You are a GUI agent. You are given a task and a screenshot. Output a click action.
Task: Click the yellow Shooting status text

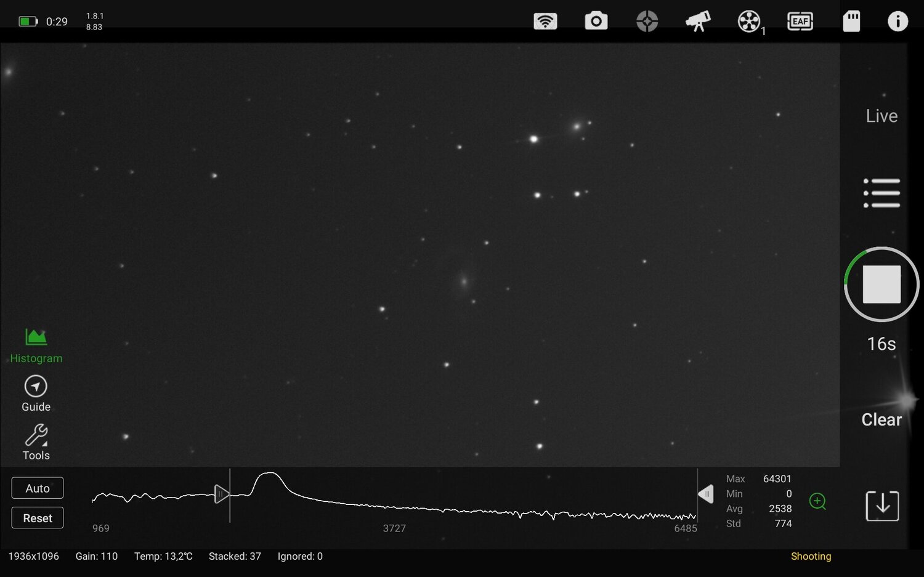811,556
